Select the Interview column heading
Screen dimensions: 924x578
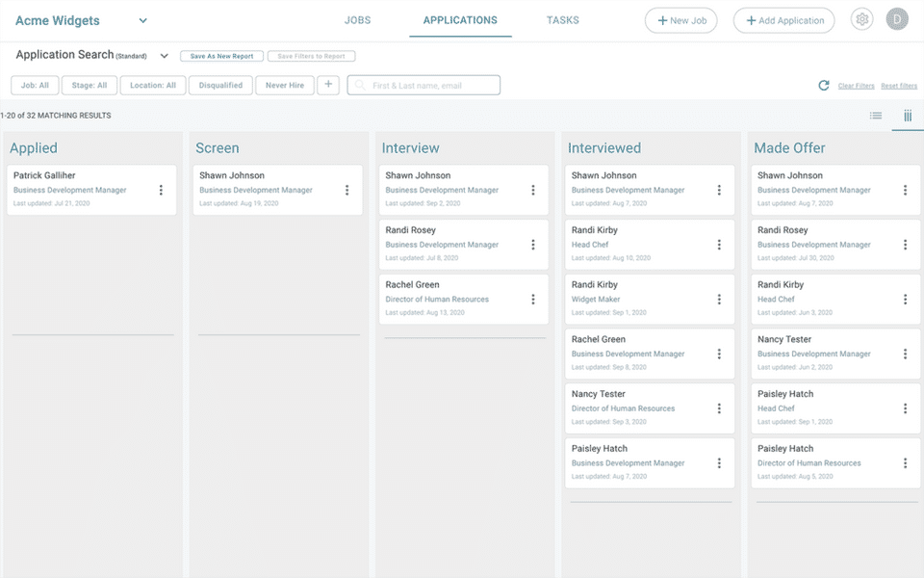[411, 148]
